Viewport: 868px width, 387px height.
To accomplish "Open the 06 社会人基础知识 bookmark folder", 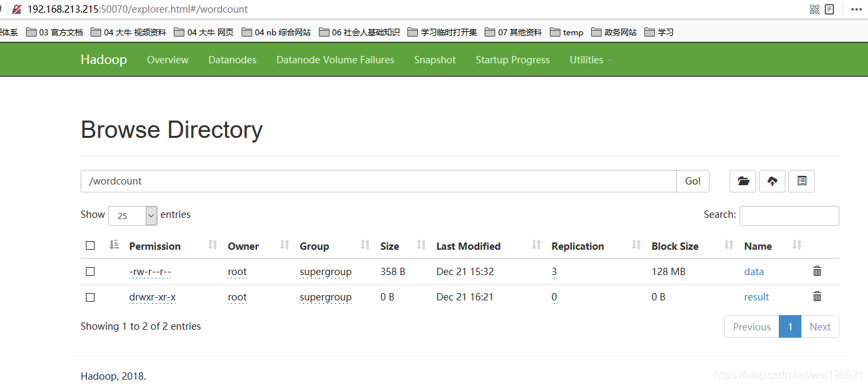I will [x=359, y=32].
